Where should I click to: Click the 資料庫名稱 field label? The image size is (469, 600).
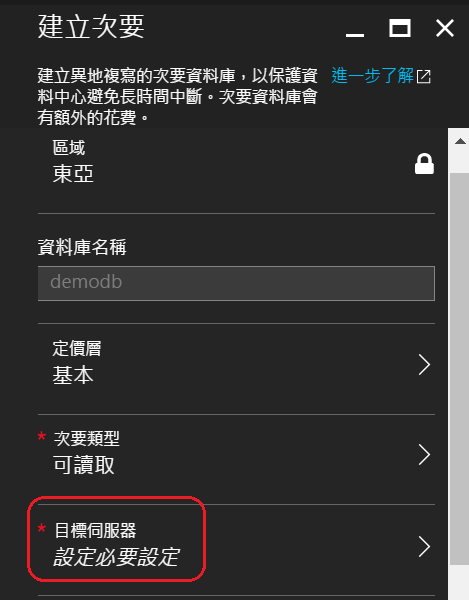82,247
